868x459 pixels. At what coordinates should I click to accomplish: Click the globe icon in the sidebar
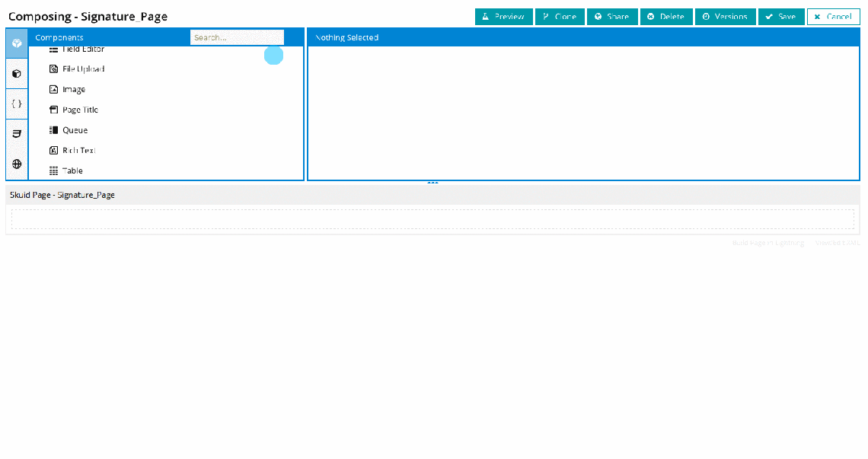tap(16, 163)
